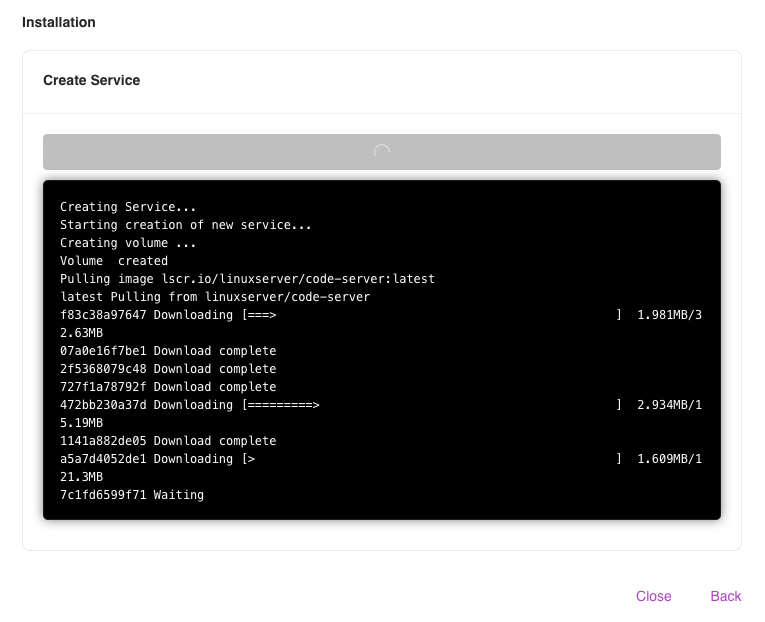Click the 7c1fd6599f71 Waiting line

tap(132, 495)
